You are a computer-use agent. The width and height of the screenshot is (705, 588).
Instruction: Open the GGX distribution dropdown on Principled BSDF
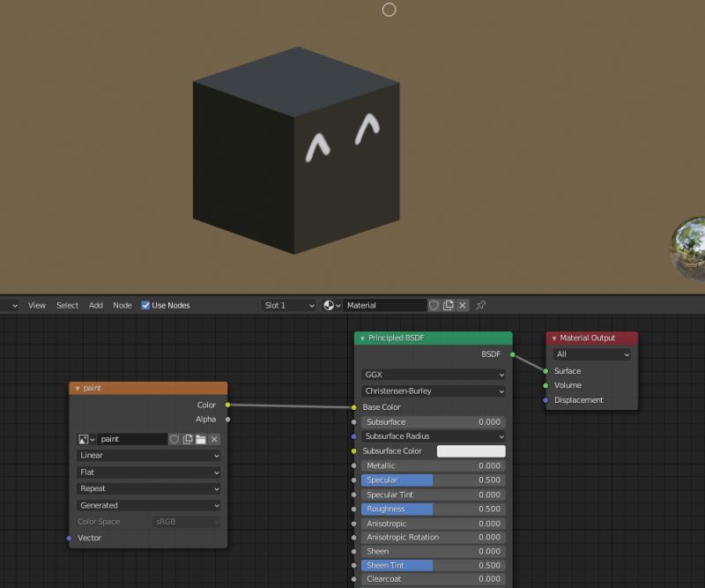pos(432,374)
